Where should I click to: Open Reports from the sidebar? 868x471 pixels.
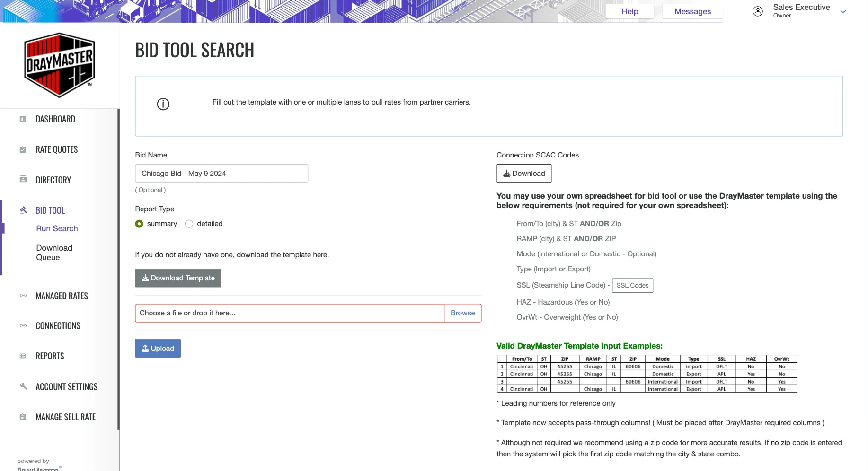50,356
